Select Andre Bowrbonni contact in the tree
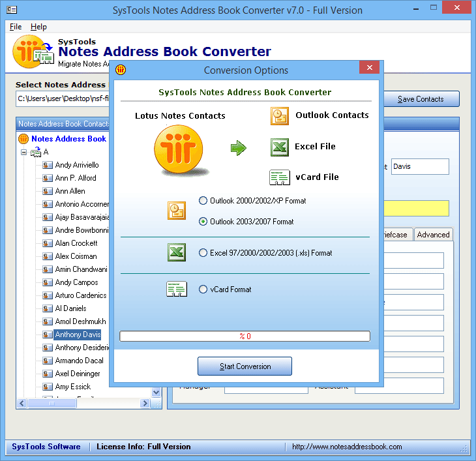Viewport: 476px width, 461px height. [82, 230]
